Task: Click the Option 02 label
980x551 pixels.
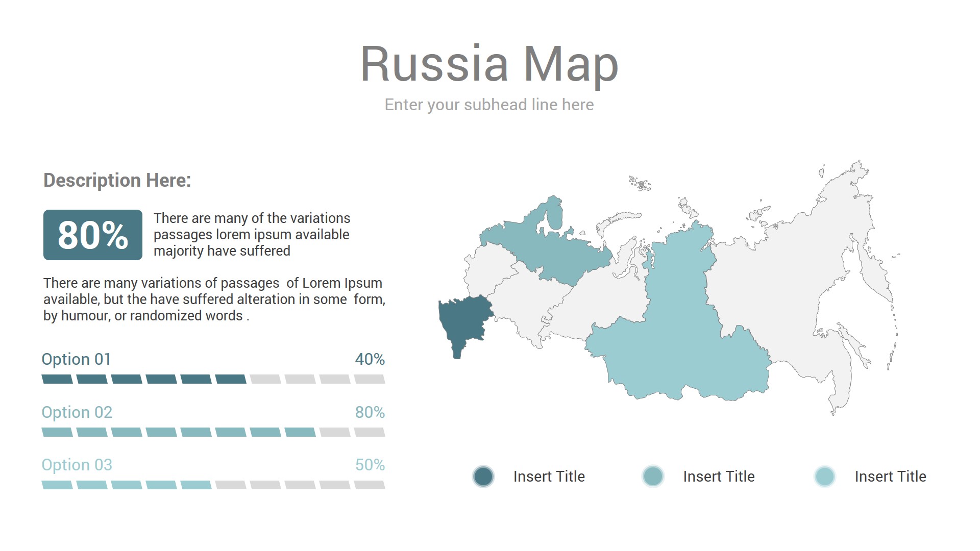Action: point(77,412)
